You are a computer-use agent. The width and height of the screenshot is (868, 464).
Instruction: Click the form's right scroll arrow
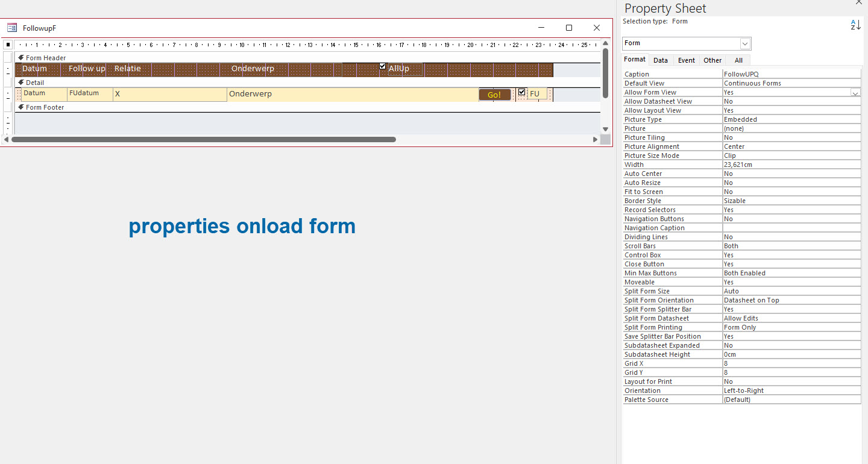596,139
